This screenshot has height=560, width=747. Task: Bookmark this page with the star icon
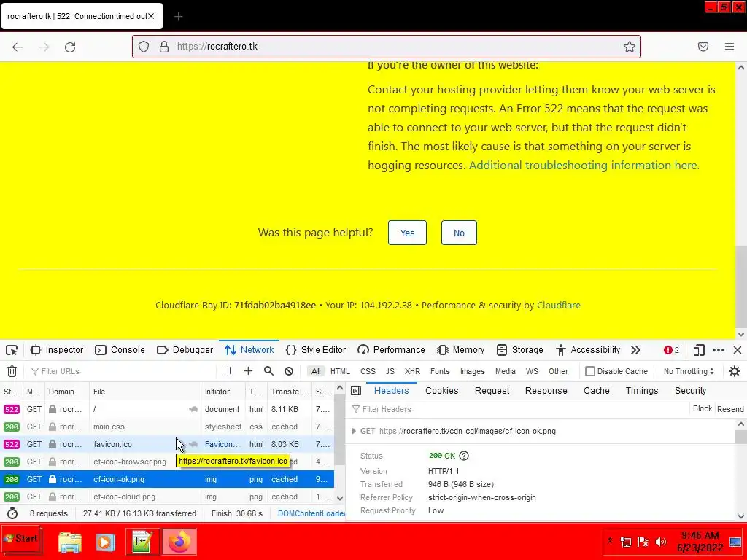pos(630,47)
